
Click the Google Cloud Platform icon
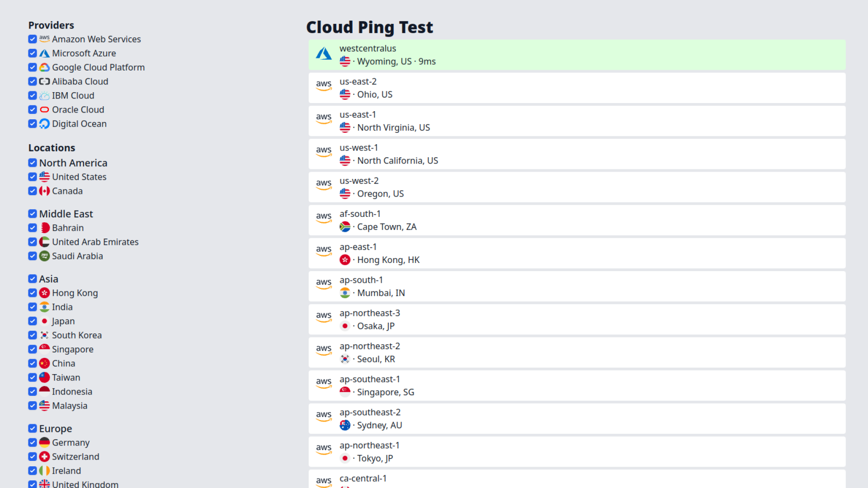click(44, 67)
